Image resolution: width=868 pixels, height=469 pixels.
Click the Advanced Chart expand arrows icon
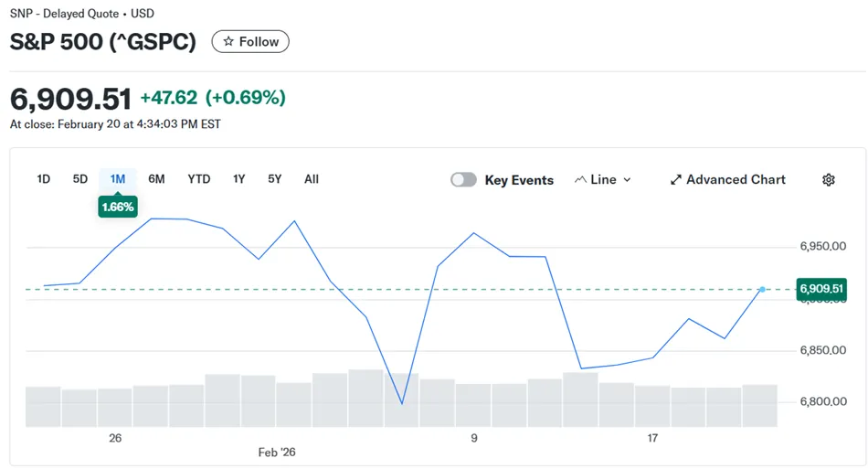tap(676, 180)
